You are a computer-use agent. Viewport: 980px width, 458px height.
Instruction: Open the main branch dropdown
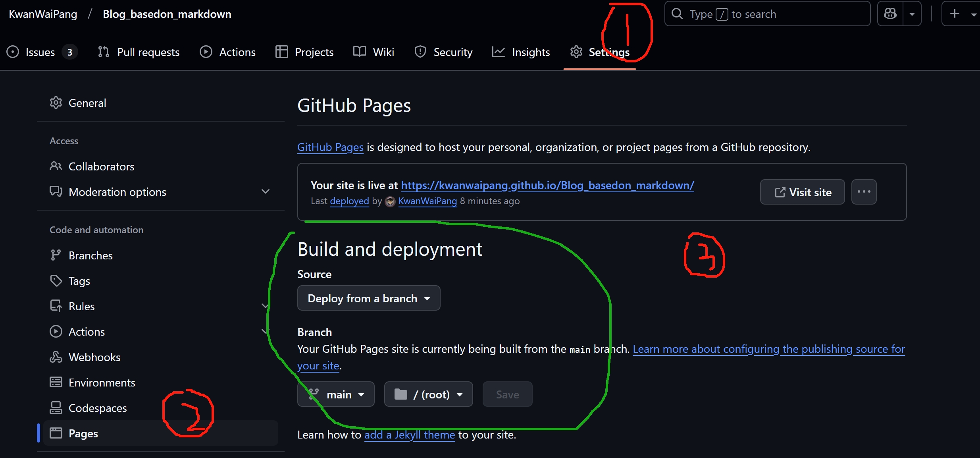coord(336,394)
